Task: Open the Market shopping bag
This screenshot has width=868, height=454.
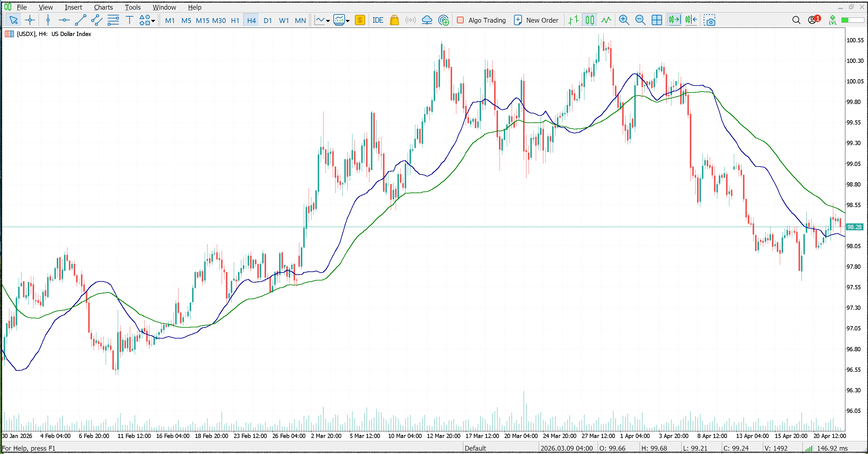Action: click(x=394, y=20)
